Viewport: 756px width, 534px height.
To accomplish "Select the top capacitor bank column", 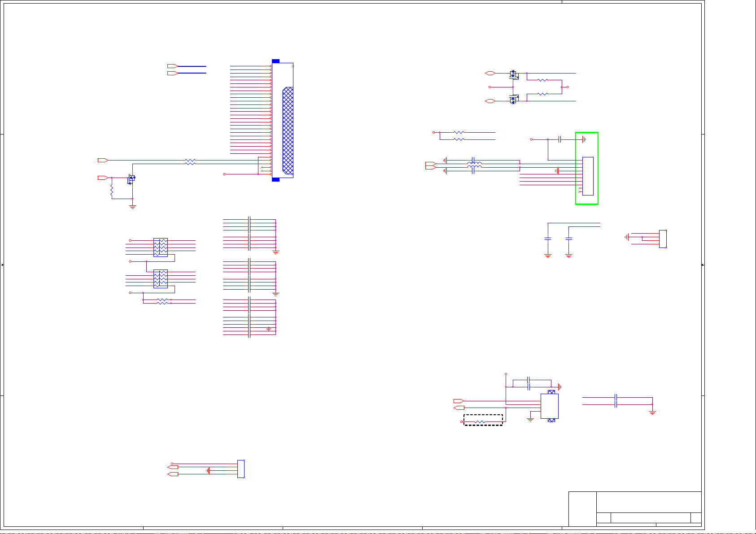I will 249,233.
